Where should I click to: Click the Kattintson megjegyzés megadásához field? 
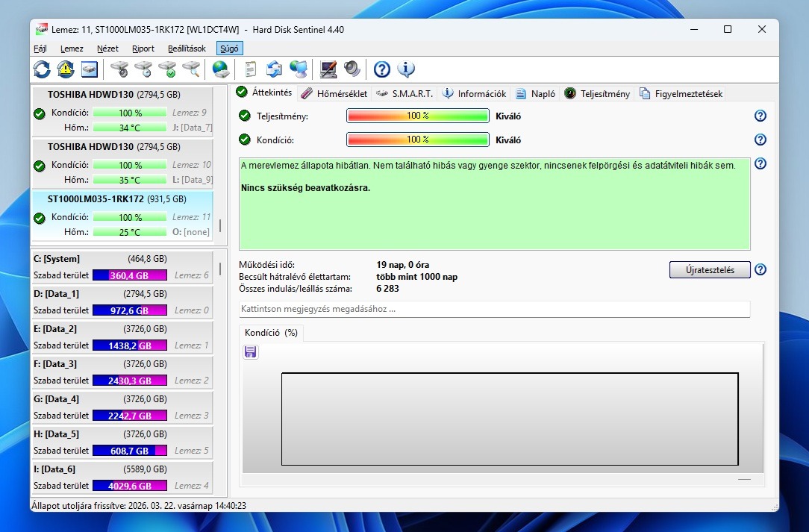[x=494, y=309]
